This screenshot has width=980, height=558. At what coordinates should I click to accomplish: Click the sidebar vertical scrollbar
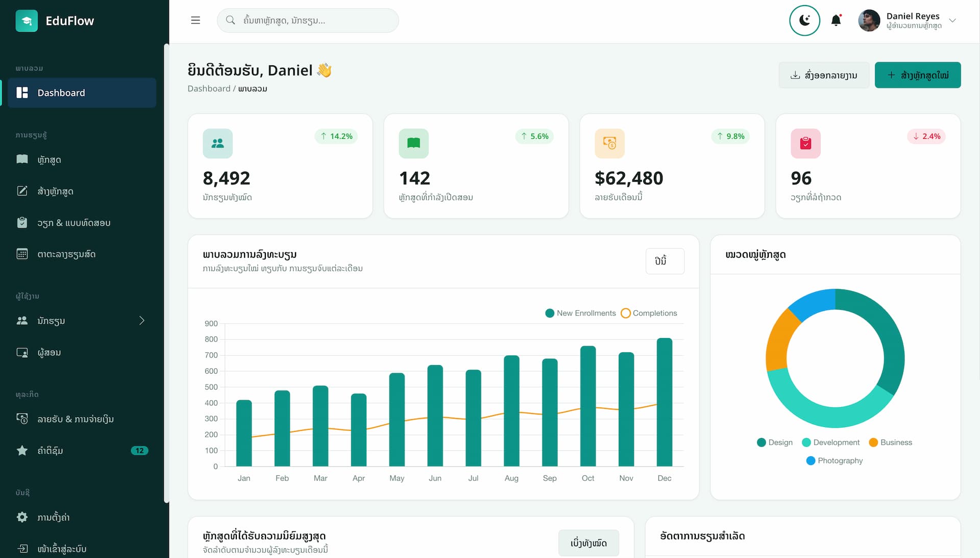click(x=166, y=273)
